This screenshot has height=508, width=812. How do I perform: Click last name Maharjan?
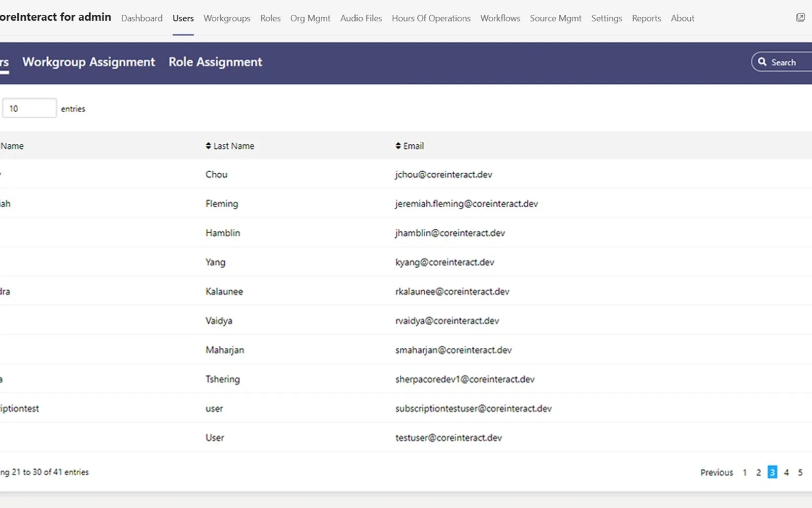coord(225,350)
